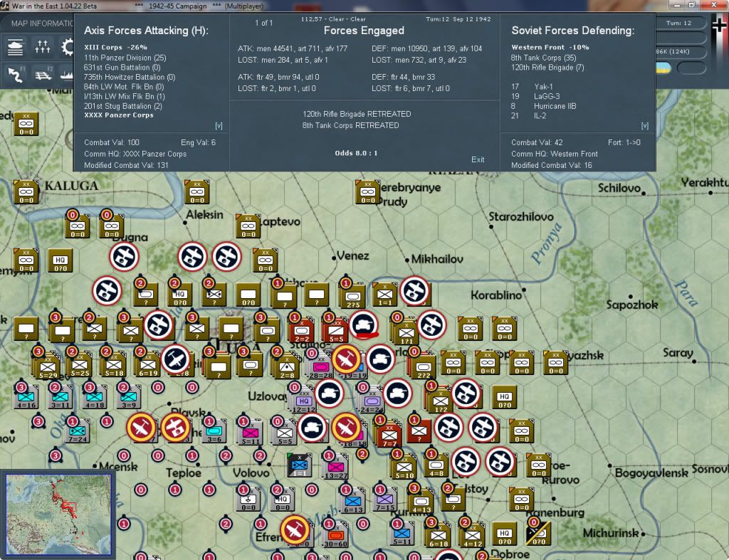Select the cyan 3=6 unit counter
This screenshot has width=729, height=560.
(214, 430)
